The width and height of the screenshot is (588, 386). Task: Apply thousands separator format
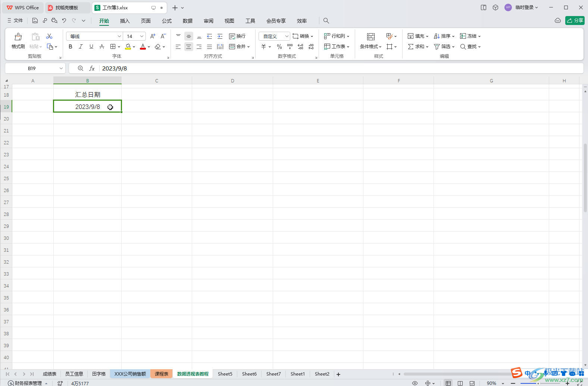click(x=290, y=47)
